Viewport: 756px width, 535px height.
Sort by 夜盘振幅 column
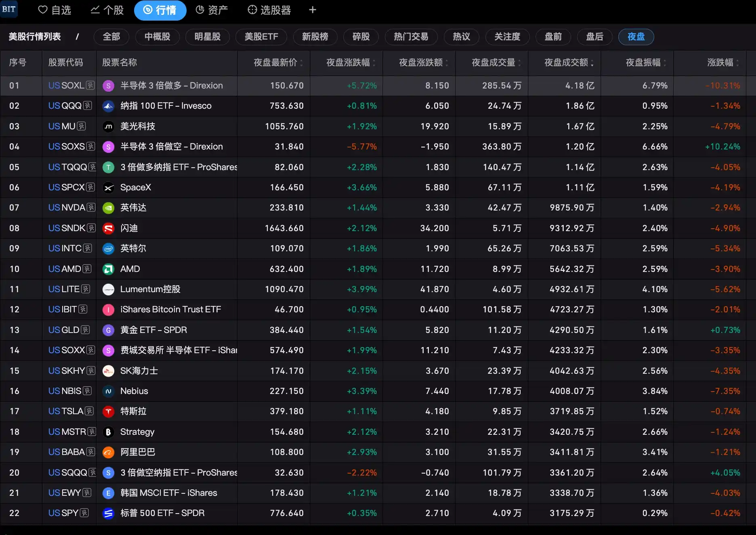click(x=646, y=63)
